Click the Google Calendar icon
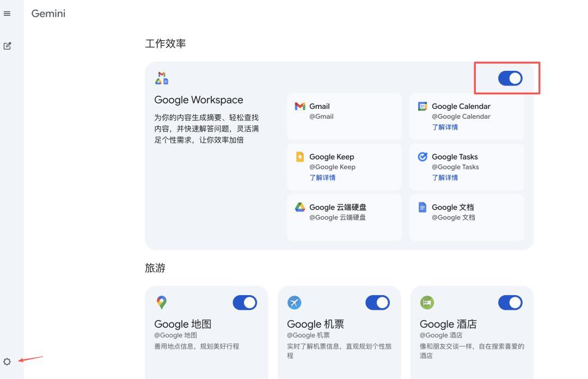The height and width of the screenshot is (379, 588). pos(422,106)
